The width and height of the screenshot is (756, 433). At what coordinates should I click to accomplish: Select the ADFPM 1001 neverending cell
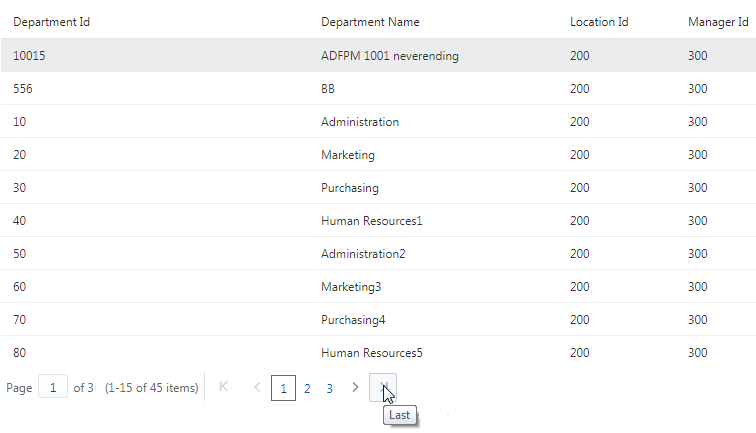point(390,55)
